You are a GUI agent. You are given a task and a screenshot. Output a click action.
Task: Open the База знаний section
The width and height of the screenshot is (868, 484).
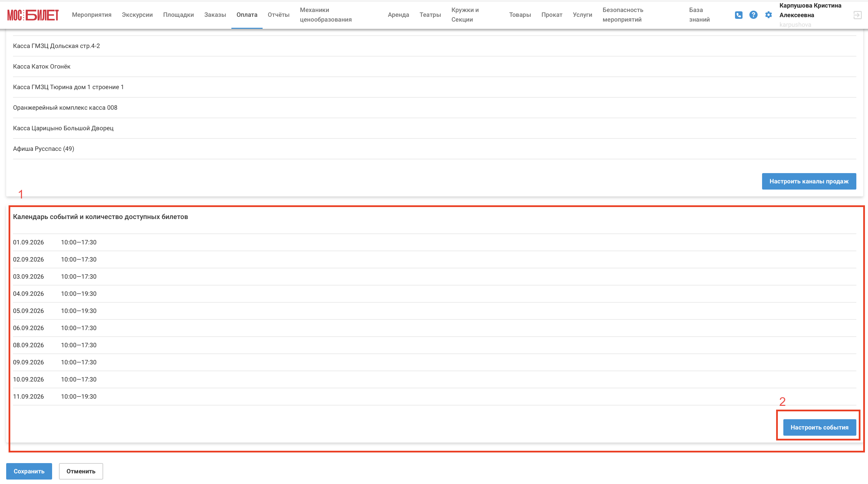(x=699, y=15)
